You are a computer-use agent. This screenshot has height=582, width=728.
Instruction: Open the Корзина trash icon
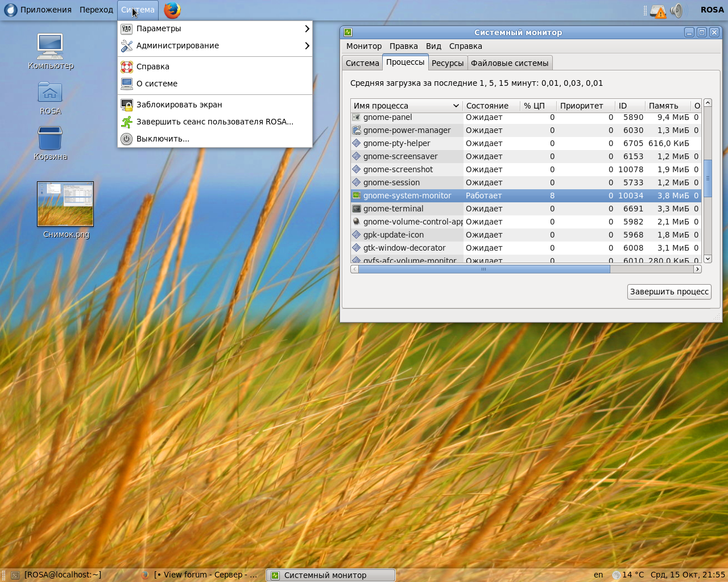coord(50,139)
